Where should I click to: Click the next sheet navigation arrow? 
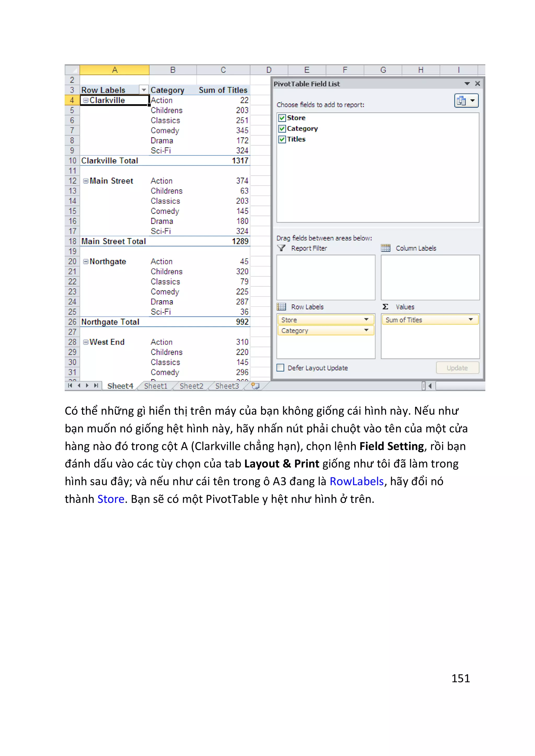coord(87,386)
